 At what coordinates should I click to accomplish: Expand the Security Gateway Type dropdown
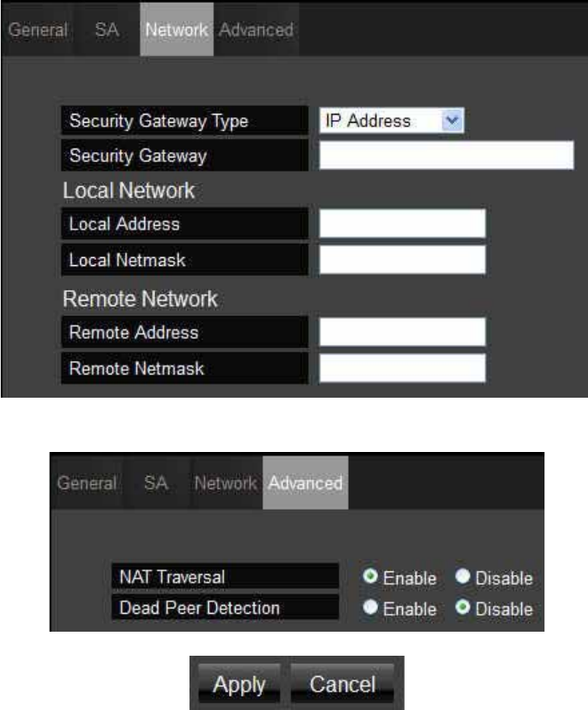(x=391, y=121)
